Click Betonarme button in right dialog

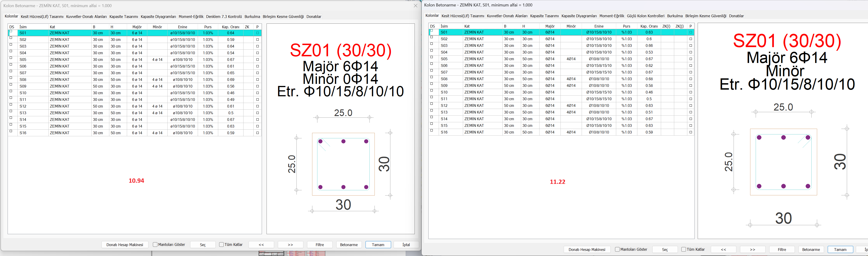tap(811, 249)
